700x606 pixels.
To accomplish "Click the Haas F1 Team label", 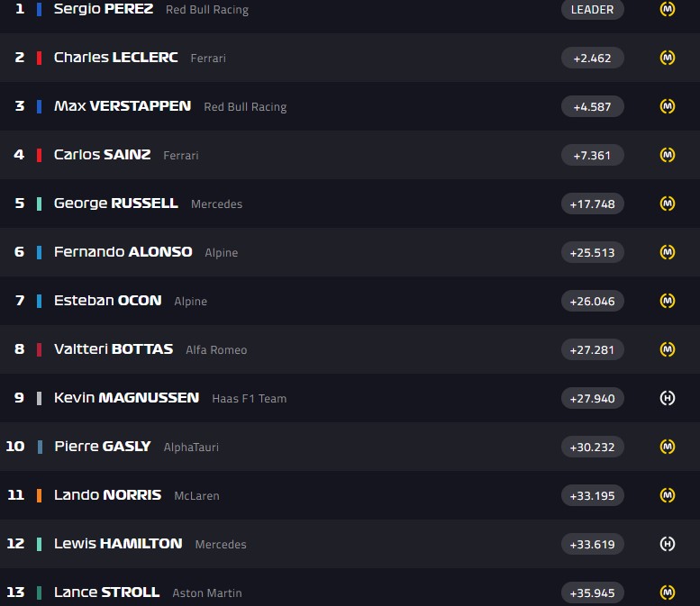I will pos(249,399).
